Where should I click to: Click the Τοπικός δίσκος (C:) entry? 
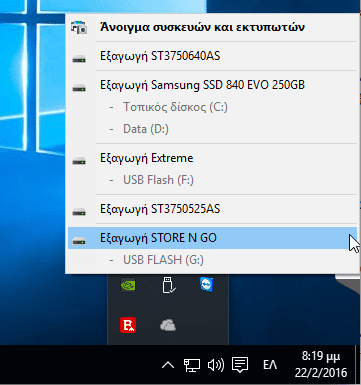(x=175, y=107)
